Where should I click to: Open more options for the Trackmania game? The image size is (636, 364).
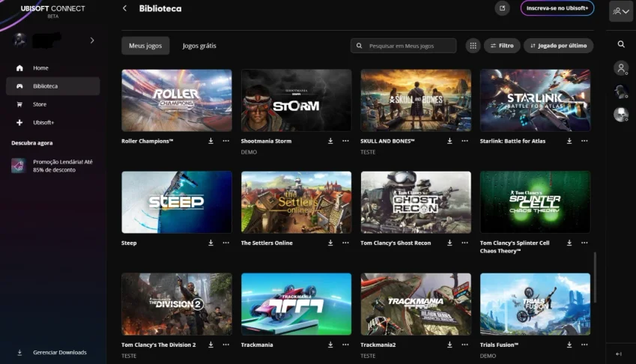tap(345, 345)
